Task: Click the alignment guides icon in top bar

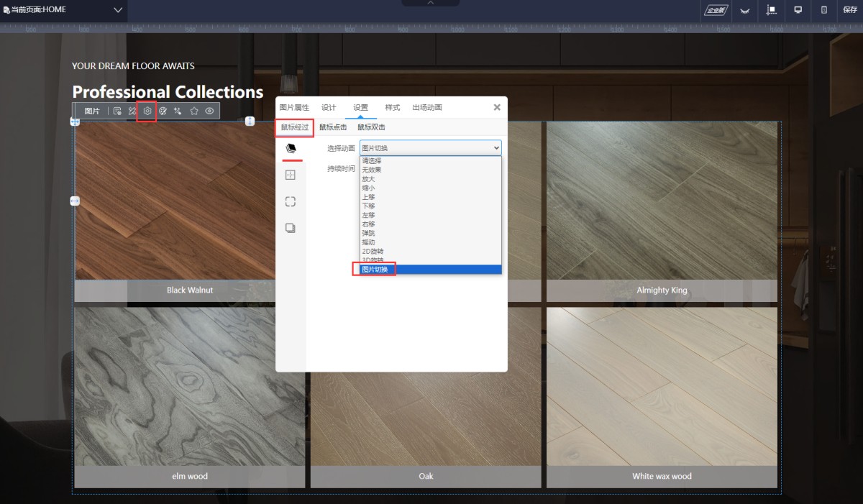Action: click(772, 10)
